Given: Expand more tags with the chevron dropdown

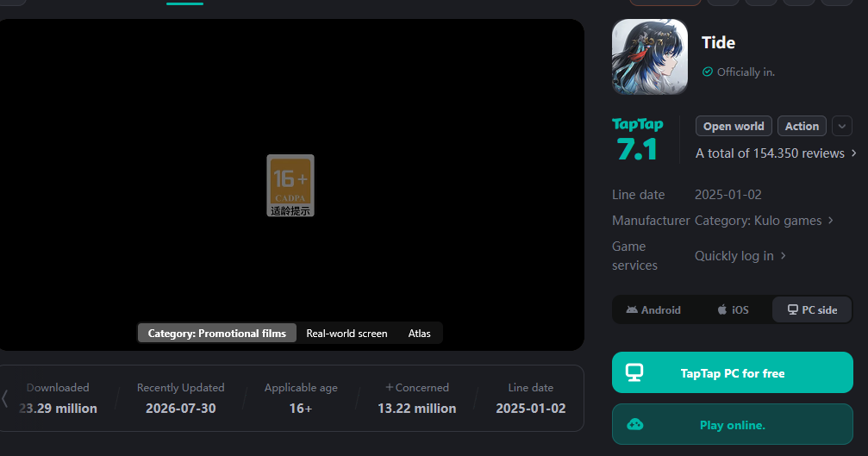Looking at the screenshot, I should 842,126.
